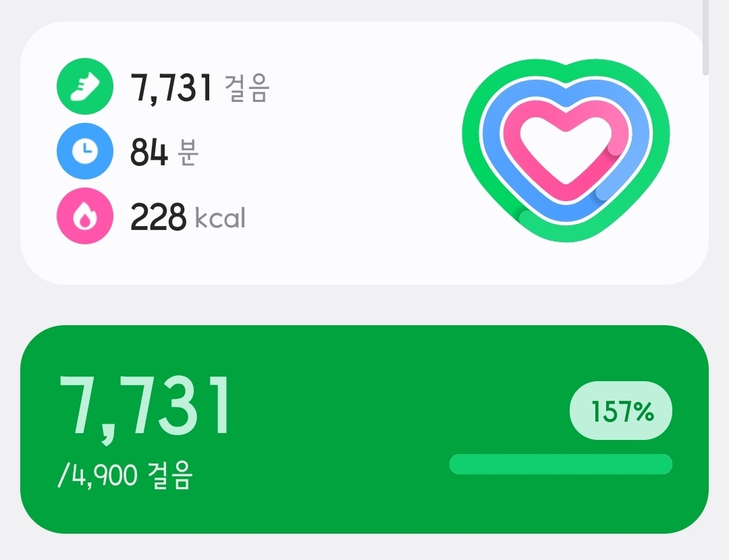This screenshot has height=560, width=729.
Task: Tap the 228 calories number
Action: (158, 217)
